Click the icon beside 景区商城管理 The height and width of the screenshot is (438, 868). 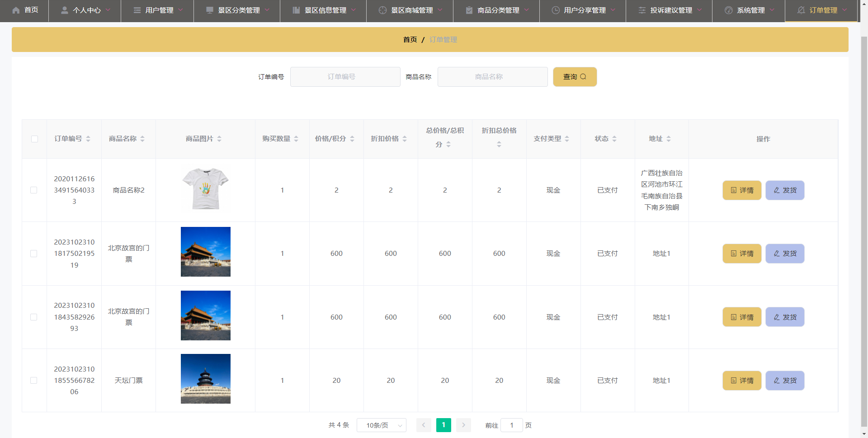click(x=382, y=10)
